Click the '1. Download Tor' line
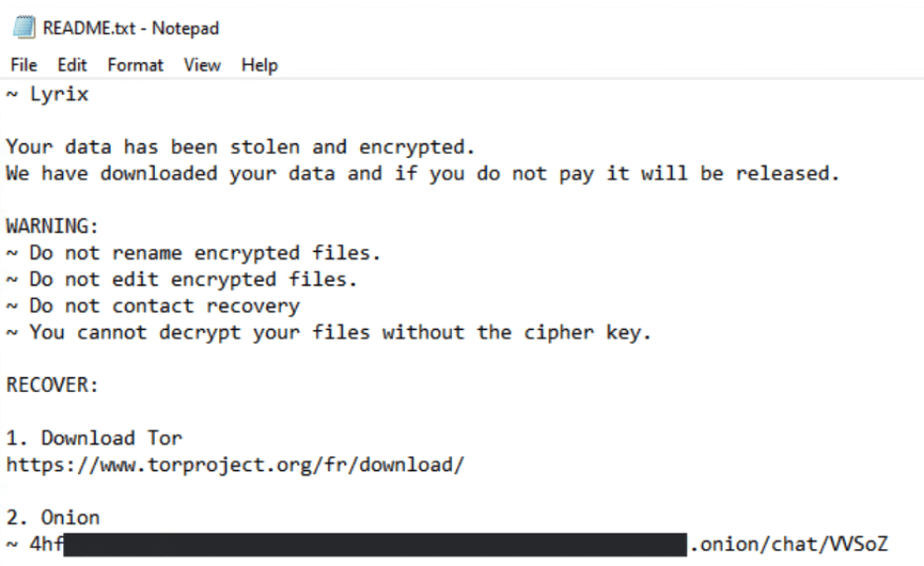This screenshot has height=566, width=924. point(95,438)
